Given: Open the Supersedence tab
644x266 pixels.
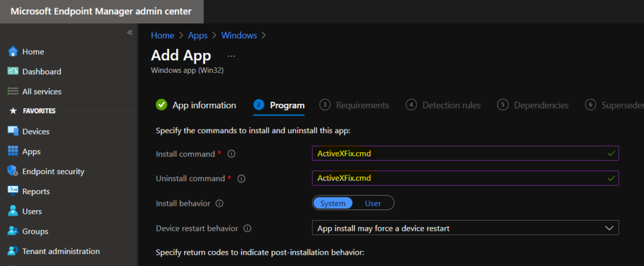Looking at the screenshot, I should click(x=623, y=105).
